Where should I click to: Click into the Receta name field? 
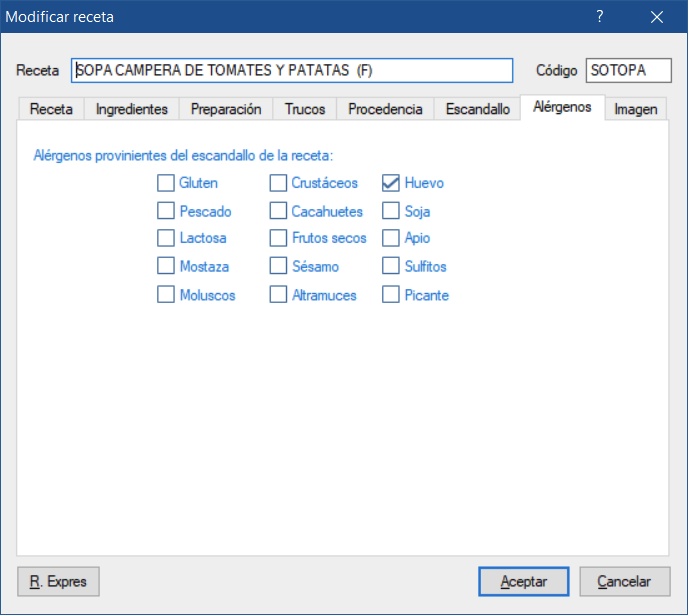291,70
